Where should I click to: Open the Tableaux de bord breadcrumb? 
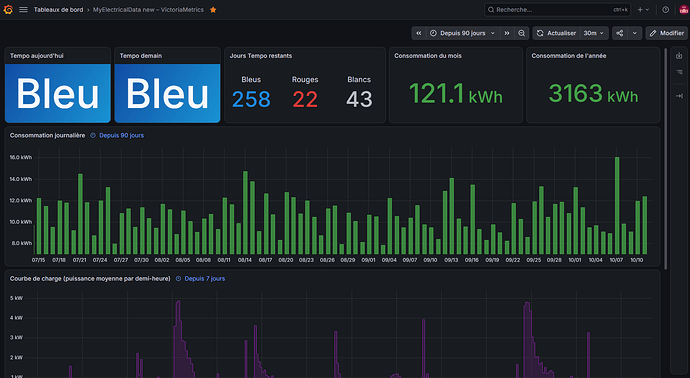click(59, 10)
